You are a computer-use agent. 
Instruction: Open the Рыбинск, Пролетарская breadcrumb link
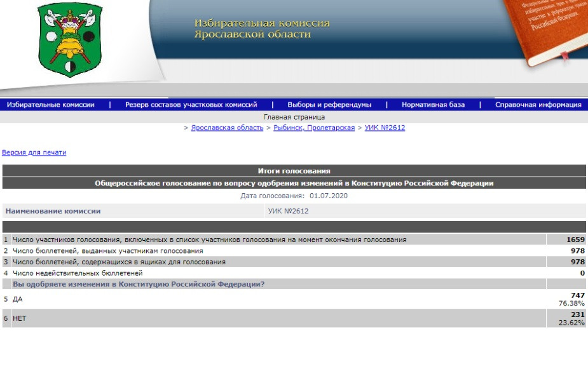click(314, 128)
